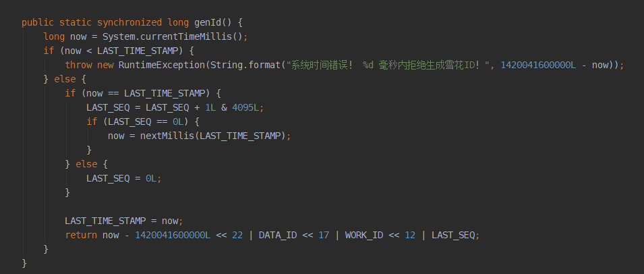Click the LAST_TIME_STAMP = now assignment
Viewport: 644px width, 274px height.
pos(122,221)
